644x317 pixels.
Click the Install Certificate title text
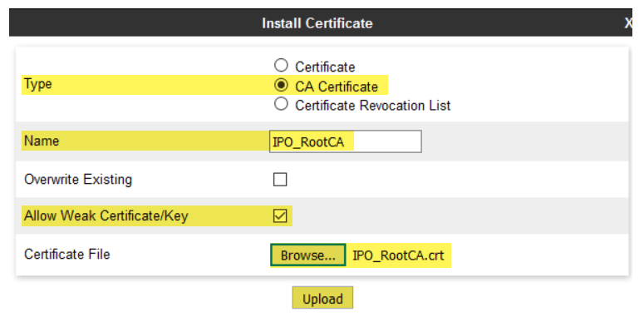click(317, 23)
